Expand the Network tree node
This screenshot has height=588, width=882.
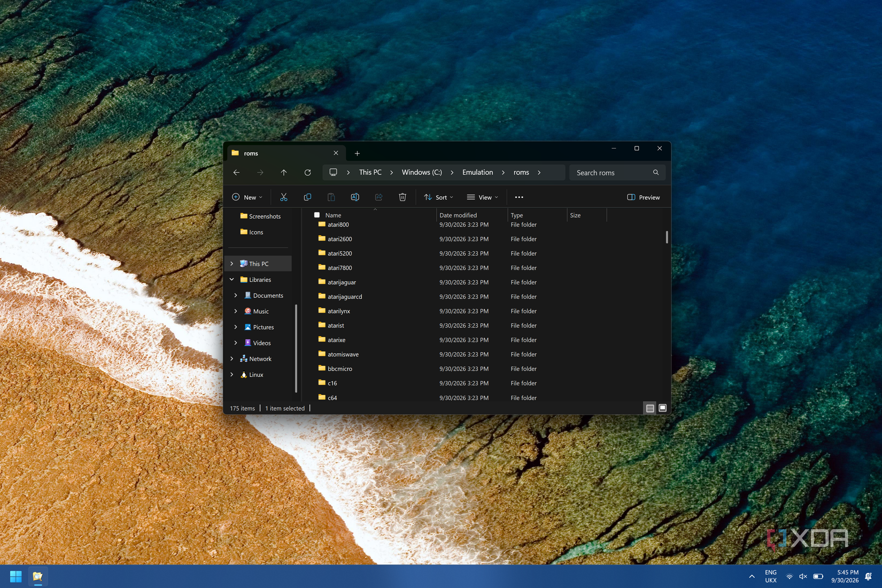point(232,359)
